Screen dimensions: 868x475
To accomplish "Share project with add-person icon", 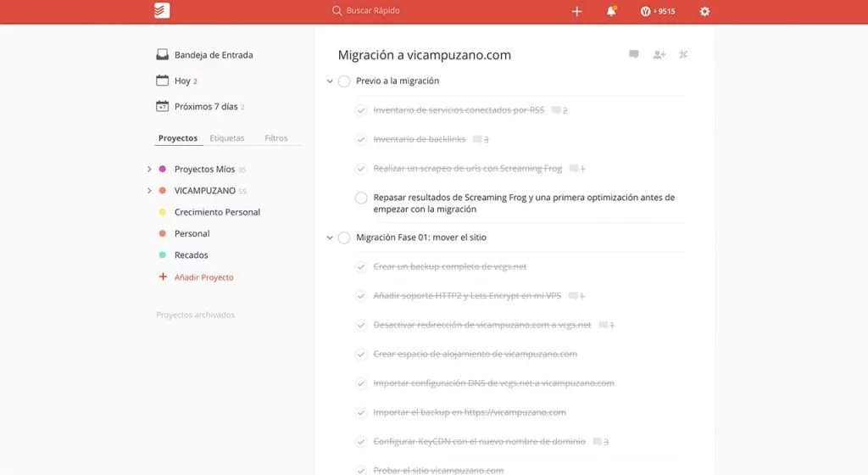I will coord(659,54).
